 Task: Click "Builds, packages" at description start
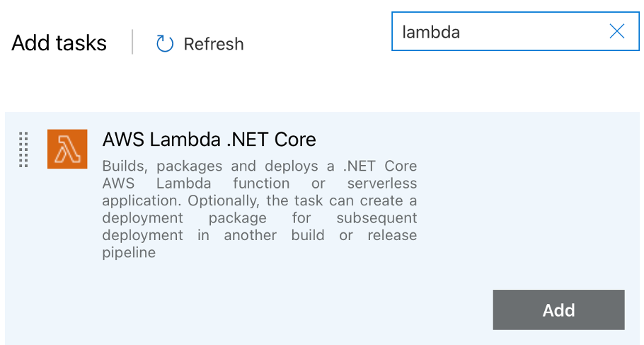tap(162, 166)
